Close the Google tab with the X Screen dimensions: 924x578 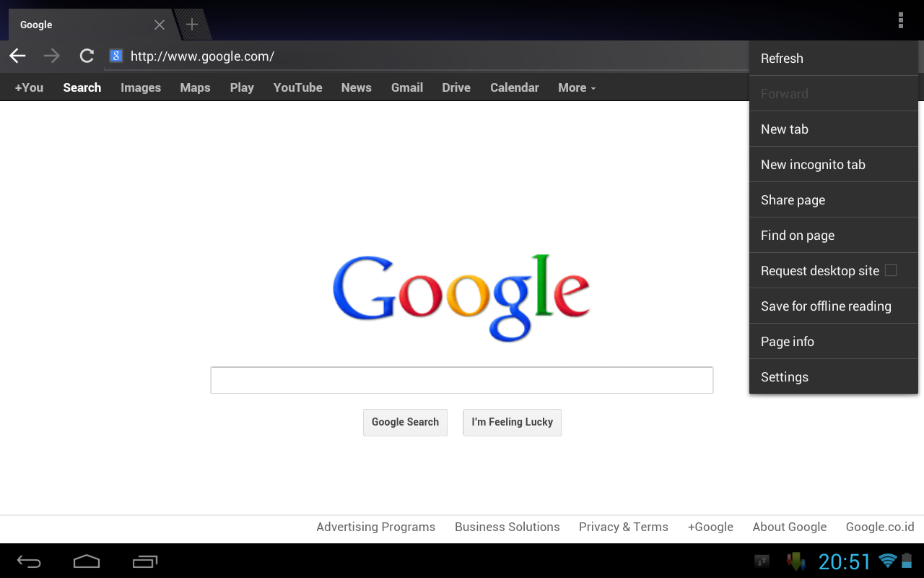[x=160, y=25]
